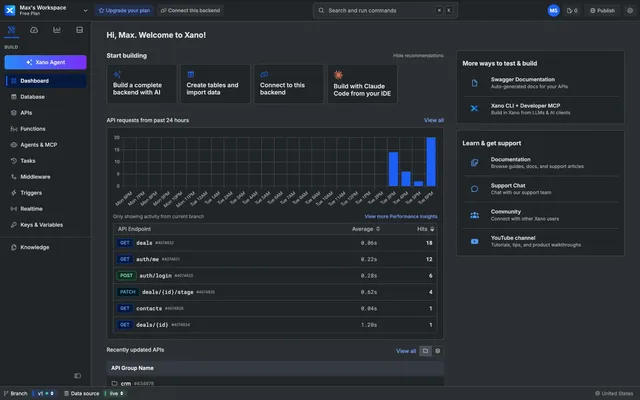This screenshot has width=640, height=400.
Task: Click View all next to API requests
Action: pyautogui.click(x=434, y=120)
